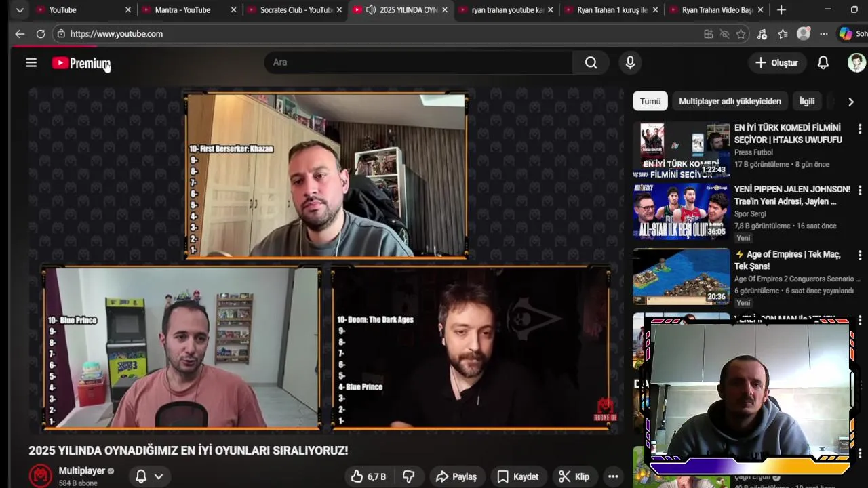Select the İlgili filter chip
The image size is (868, 488).
(x=807, y=101)
